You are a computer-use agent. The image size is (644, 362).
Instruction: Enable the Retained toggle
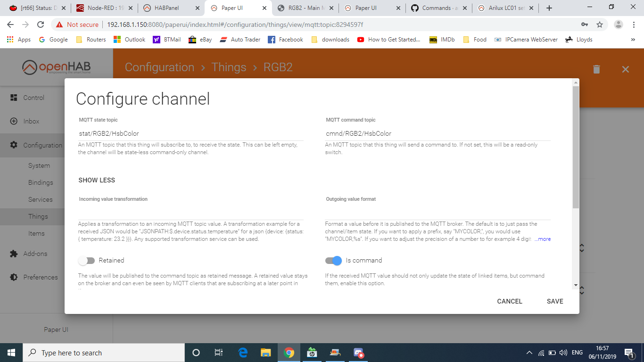tap(87, 260)
